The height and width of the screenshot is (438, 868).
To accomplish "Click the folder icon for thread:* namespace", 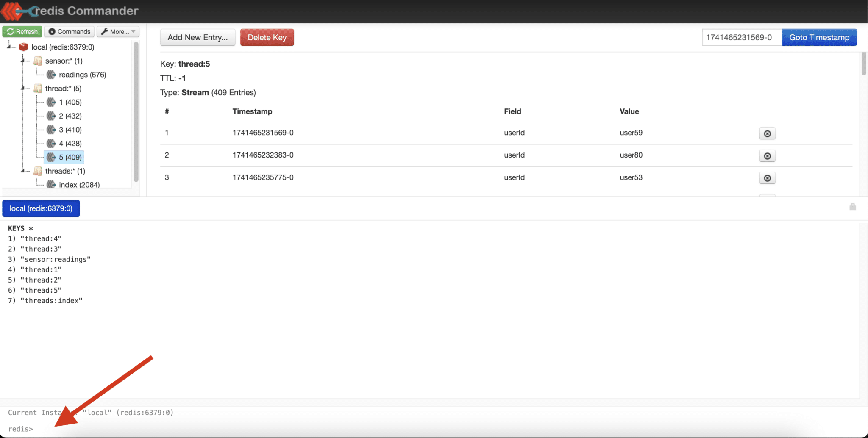I will click(x=38, y=88).
